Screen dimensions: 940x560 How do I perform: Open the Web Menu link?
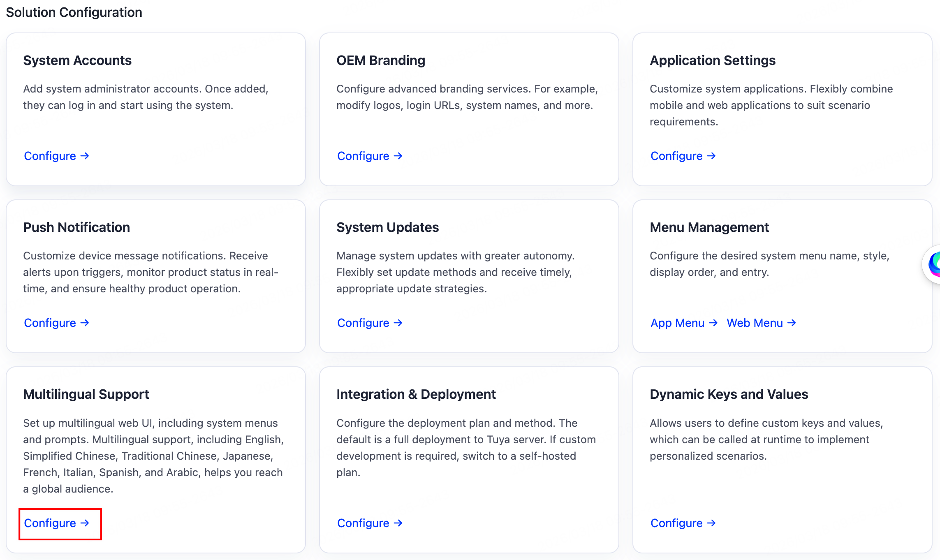pos(755,323)
